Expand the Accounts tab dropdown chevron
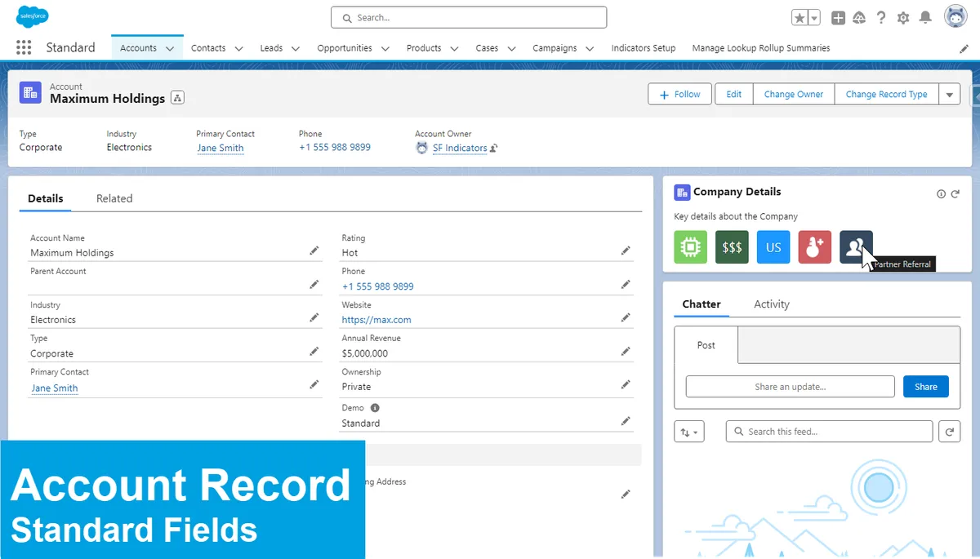The height and width of the screenshot is (559, 980). pos(170,49)
